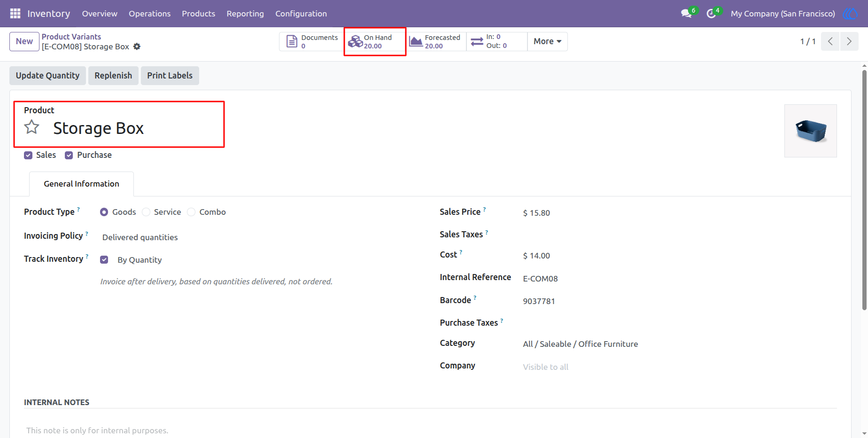
Task: Select the Service product type radio
Action: click(146, 212)
